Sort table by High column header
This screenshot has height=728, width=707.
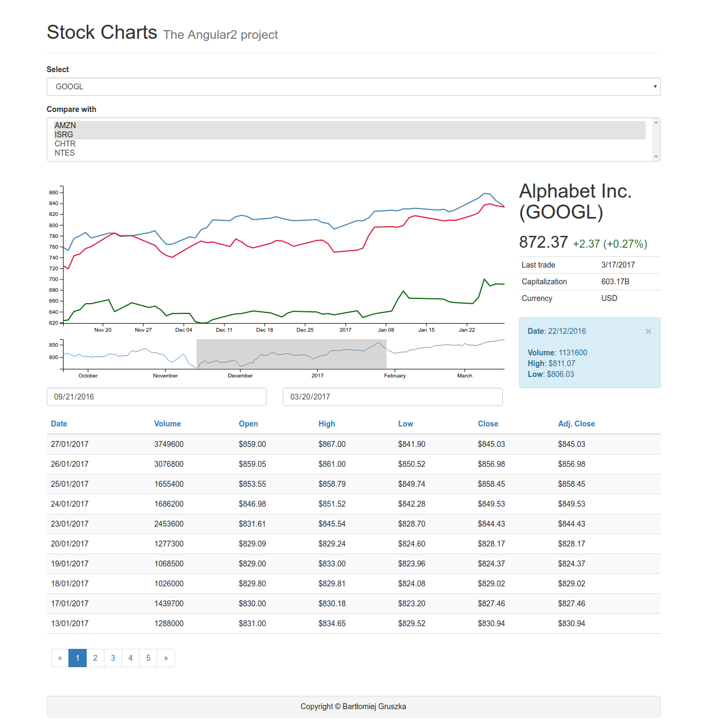[x=327, y=424]
